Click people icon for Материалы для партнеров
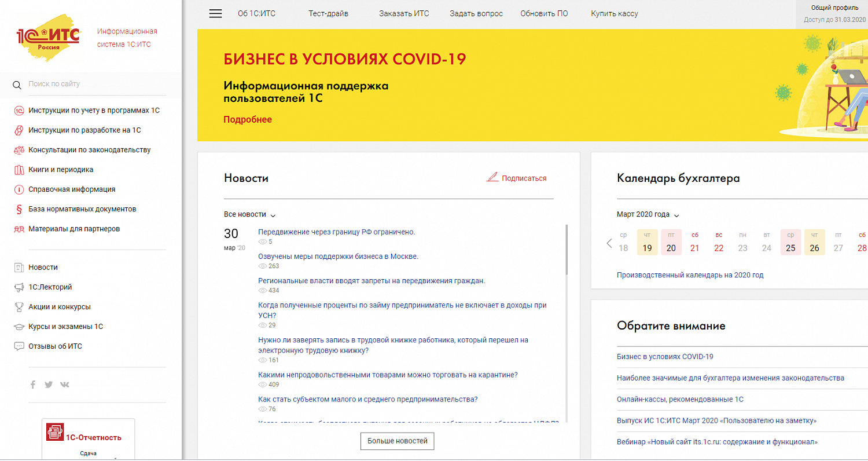868x461 pixels. [18, 229]
